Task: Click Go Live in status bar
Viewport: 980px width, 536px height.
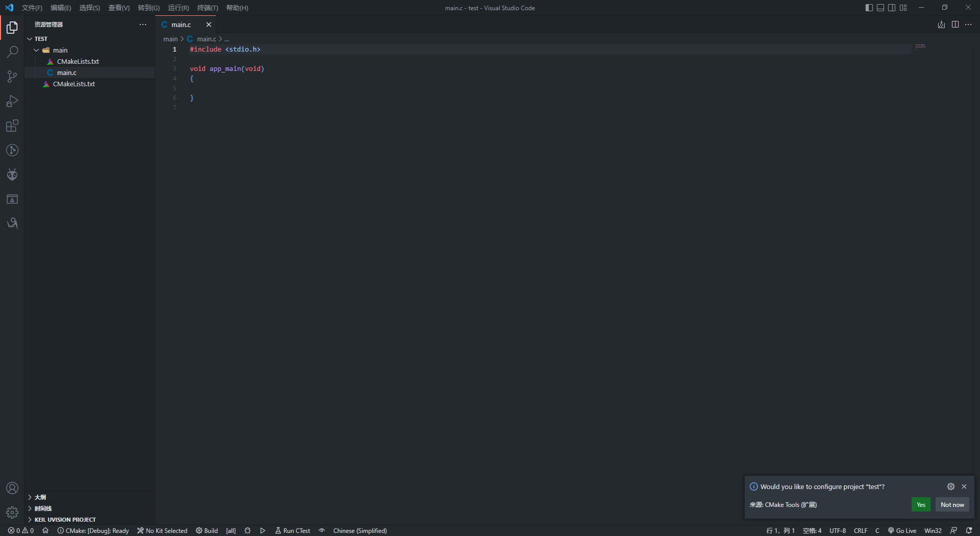Action: tap(902, 531)
